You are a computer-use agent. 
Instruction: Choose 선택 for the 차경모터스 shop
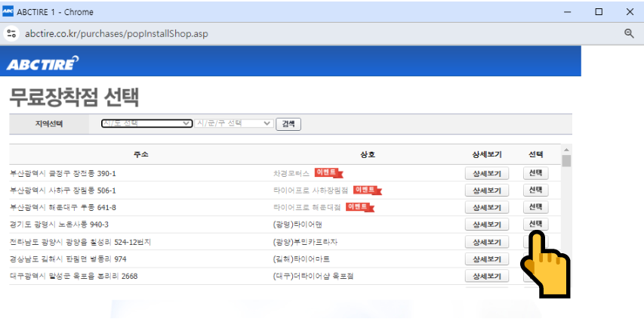535,173
